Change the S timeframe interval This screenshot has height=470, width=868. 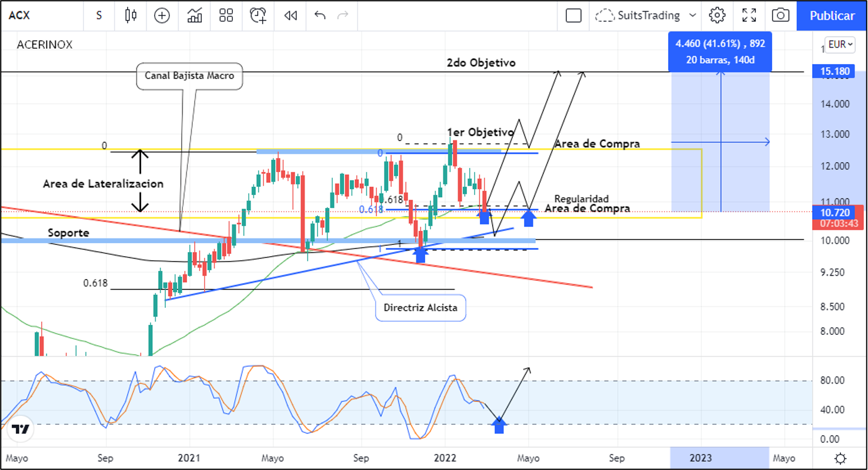tap(99, 16)
